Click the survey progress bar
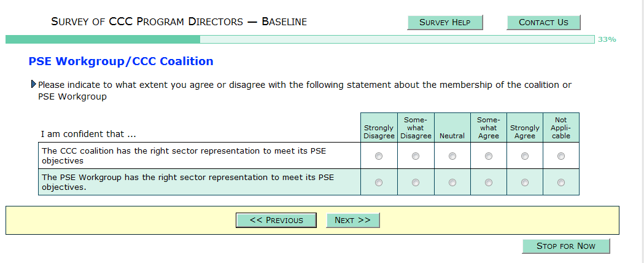 [x=300, y=39]
